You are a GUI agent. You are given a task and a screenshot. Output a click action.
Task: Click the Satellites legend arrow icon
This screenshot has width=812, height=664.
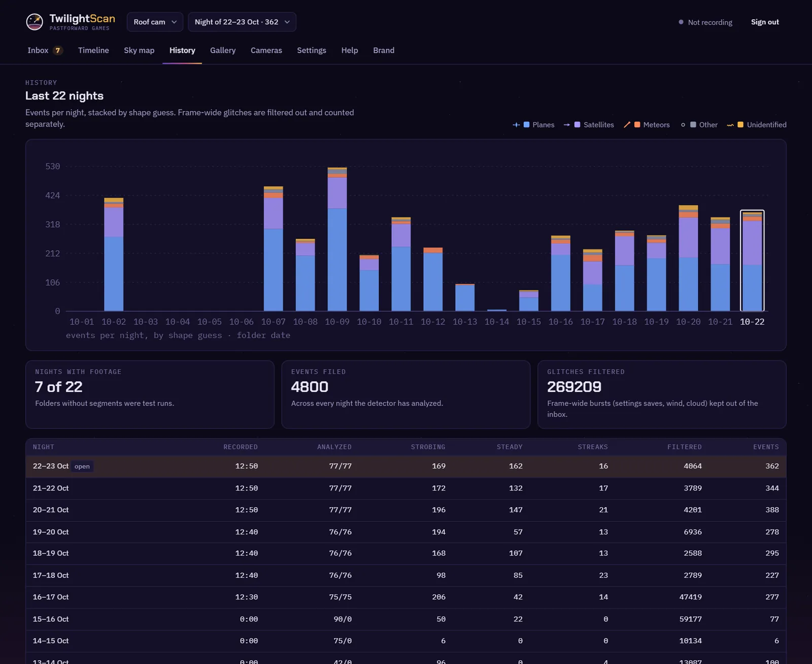click(567, 125)
